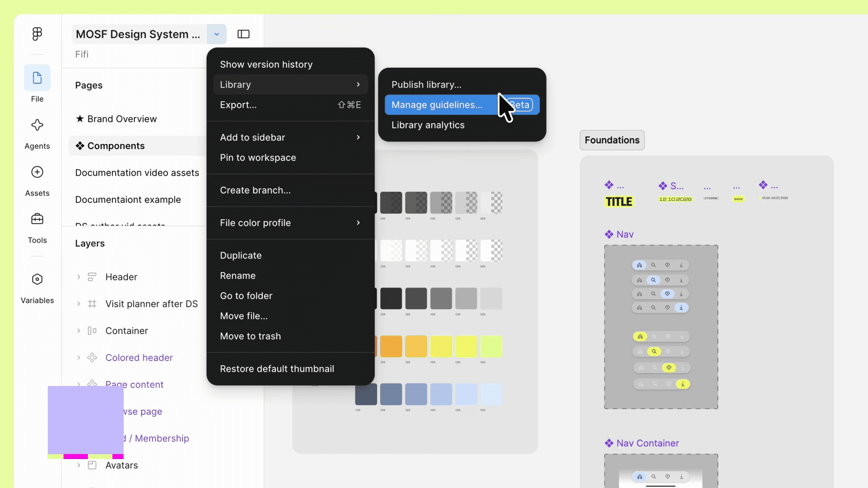Expand the Avatars layer
868x488 pixels.
(79, 465)
